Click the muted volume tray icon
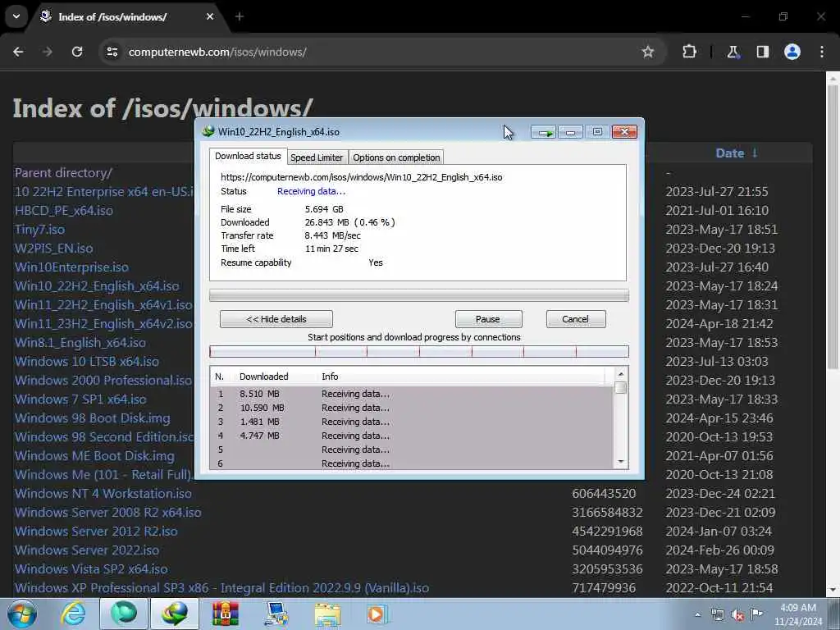 [737, 614]
